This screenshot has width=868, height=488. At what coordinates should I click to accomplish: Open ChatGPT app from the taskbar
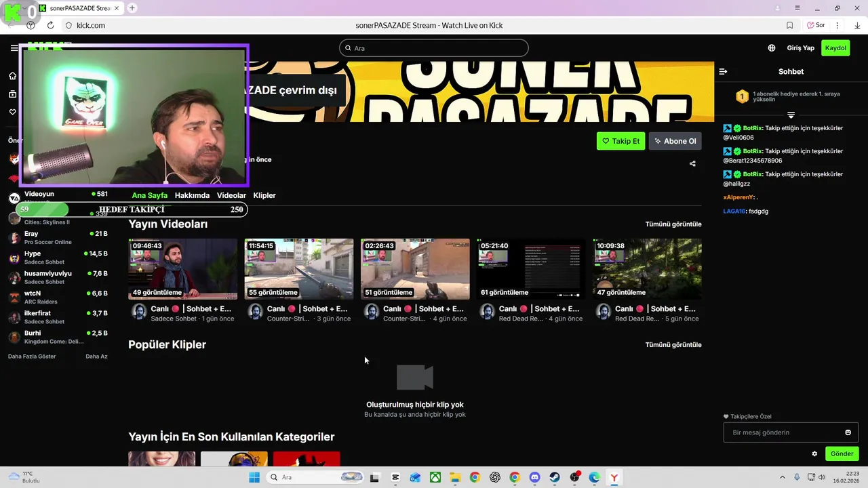click(494, 477)
